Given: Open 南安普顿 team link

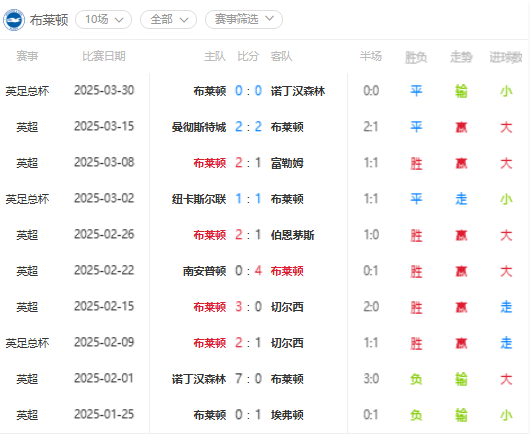Looking at the screenshot, I should [x=204, y=271].
